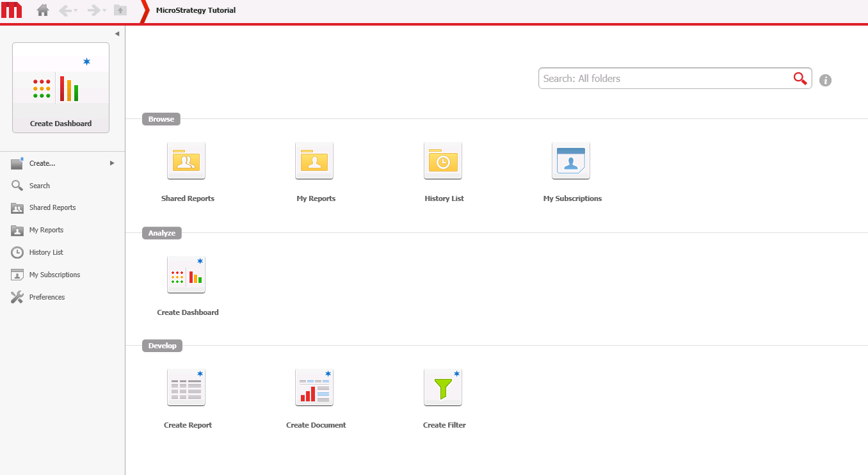
Task: Click the Create Document icon
Action: 314,387
